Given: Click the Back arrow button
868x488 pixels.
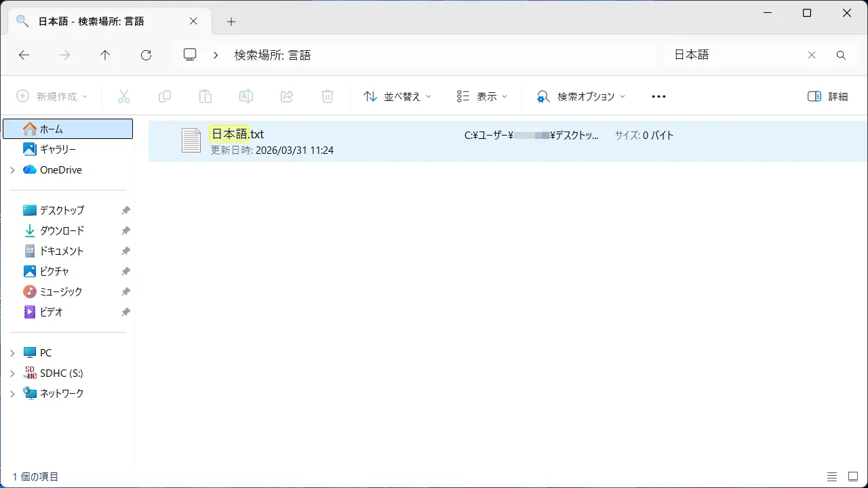Looking at the screenshot, I should coord(24,56).
